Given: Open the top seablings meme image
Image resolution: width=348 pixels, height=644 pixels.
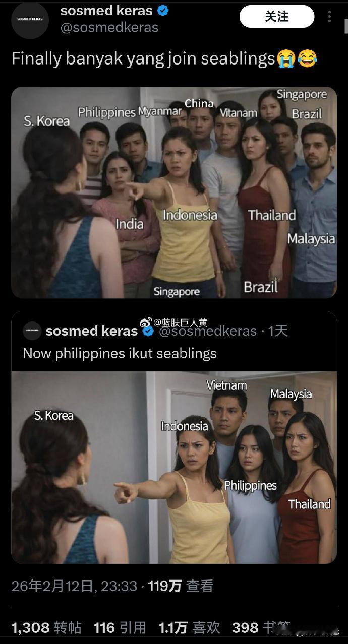Looking at the screenshot, I should (174, 192).
